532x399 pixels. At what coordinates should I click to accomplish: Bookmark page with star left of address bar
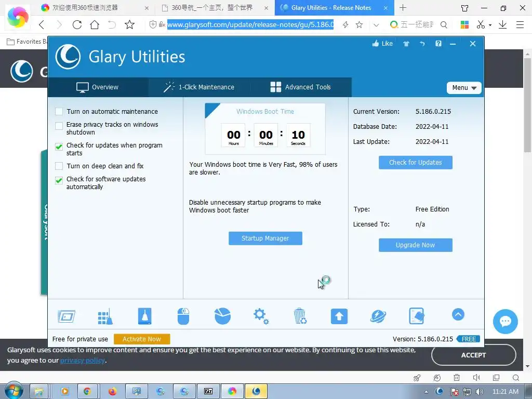click(129, 24)
